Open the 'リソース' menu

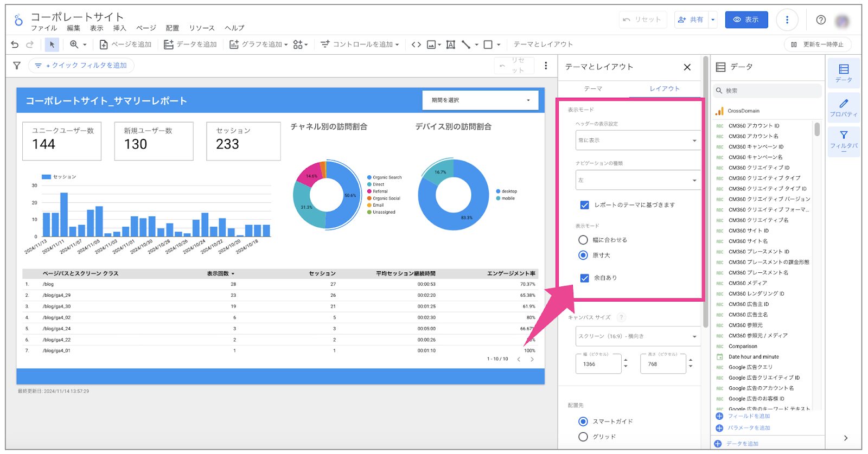point(202,28)
